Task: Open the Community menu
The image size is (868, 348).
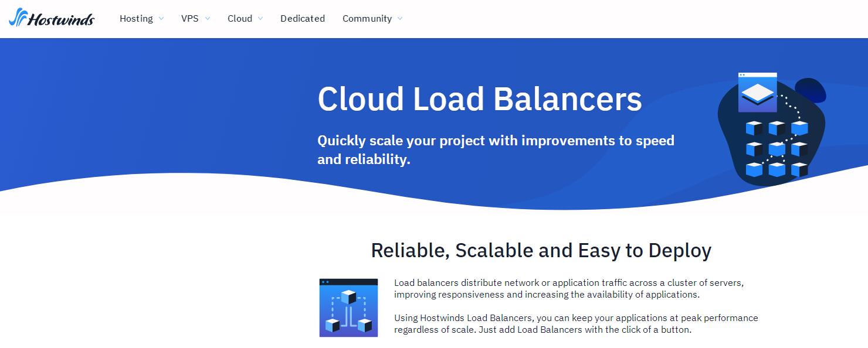Action: pos(367,19)
